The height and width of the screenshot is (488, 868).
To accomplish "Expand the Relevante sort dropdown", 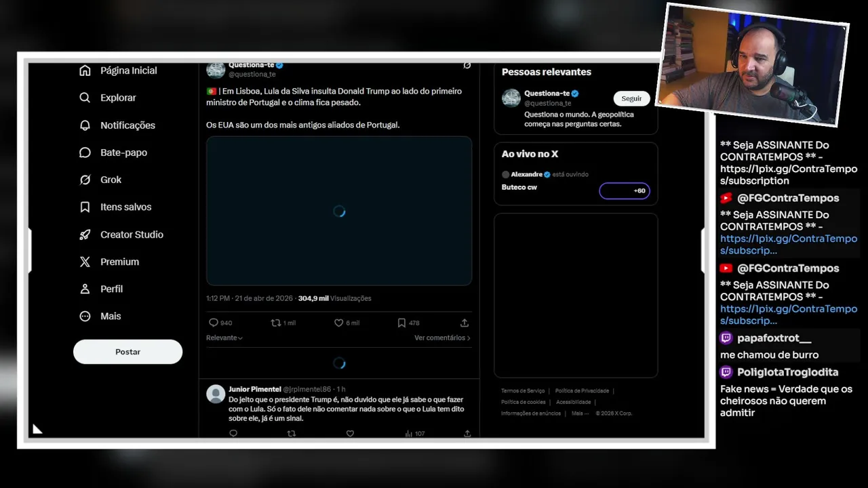I will coord(224,338).
